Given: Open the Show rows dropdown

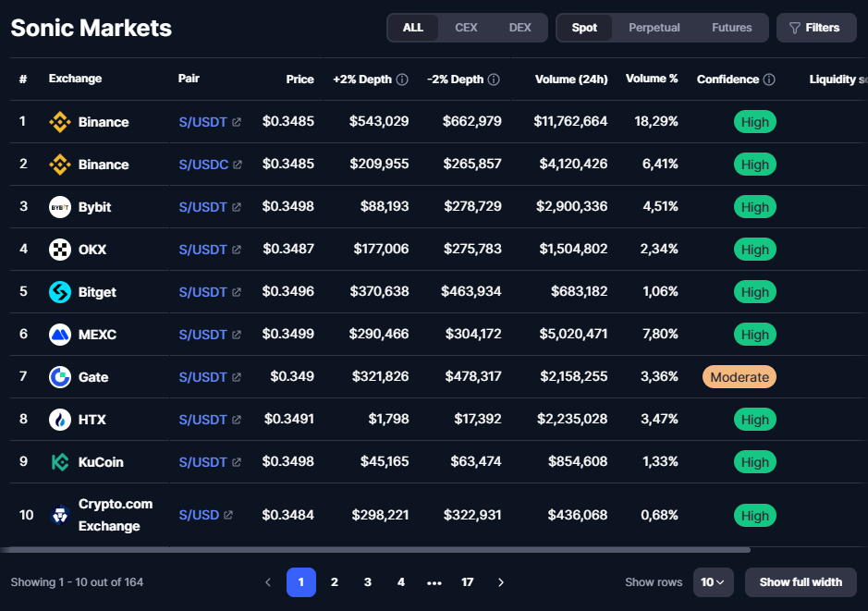Looking at the screenshot, I should pyautogui.click(x=713, y=582).
